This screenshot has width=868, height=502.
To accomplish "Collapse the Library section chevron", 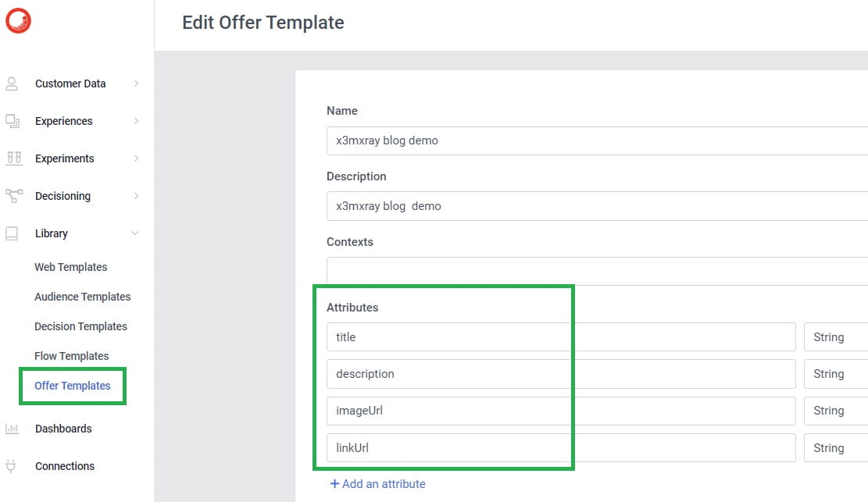I will click(135, 233).
